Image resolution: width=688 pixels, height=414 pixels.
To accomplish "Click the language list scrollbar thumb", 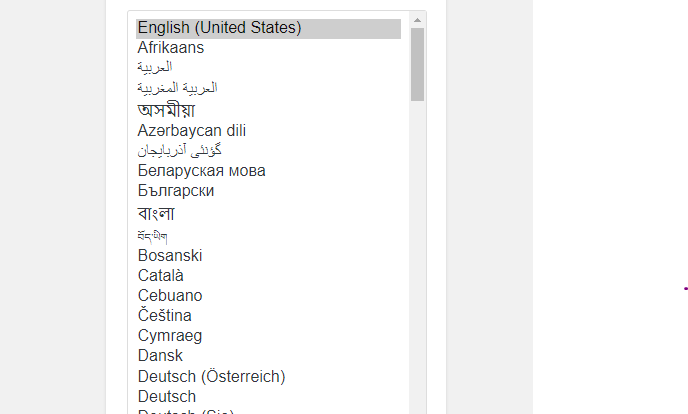I will pos(417,64).
